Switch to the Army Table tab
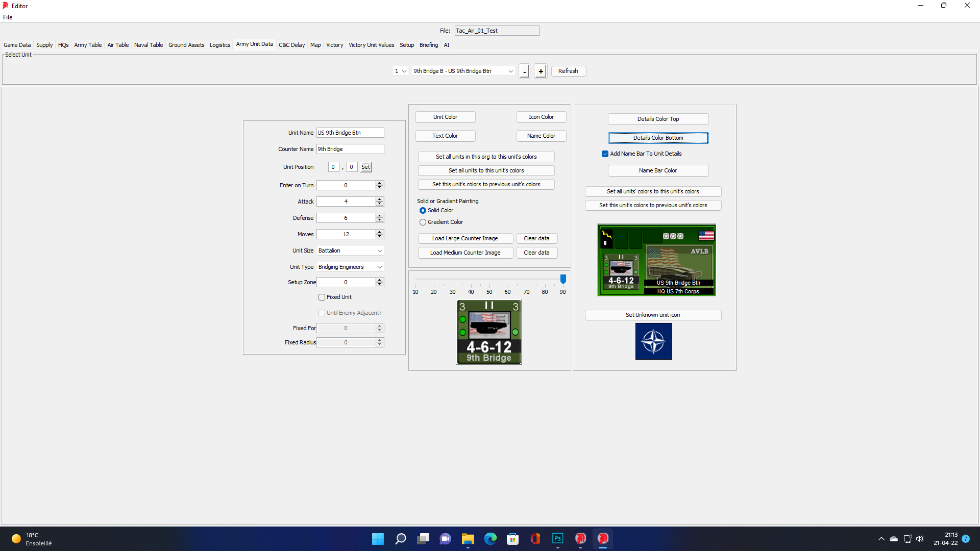This screenshot has width=980, height=551. click(x=88, y=45)
